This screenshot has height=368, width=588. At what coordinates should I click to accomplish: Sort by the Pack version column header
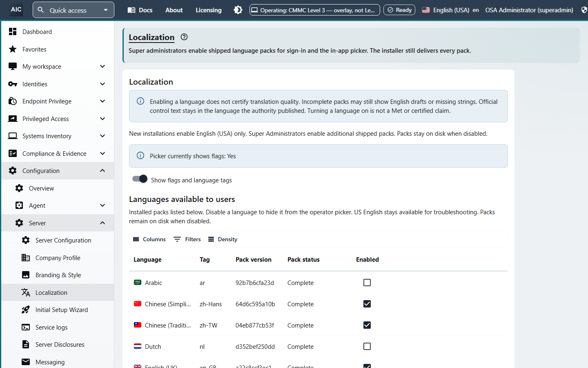[x=254, y=260]
